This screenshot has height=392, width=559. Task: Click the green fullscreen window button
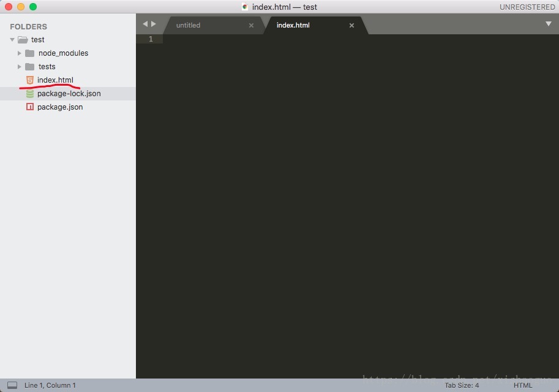pyautogui.click(x=33, y=7)
